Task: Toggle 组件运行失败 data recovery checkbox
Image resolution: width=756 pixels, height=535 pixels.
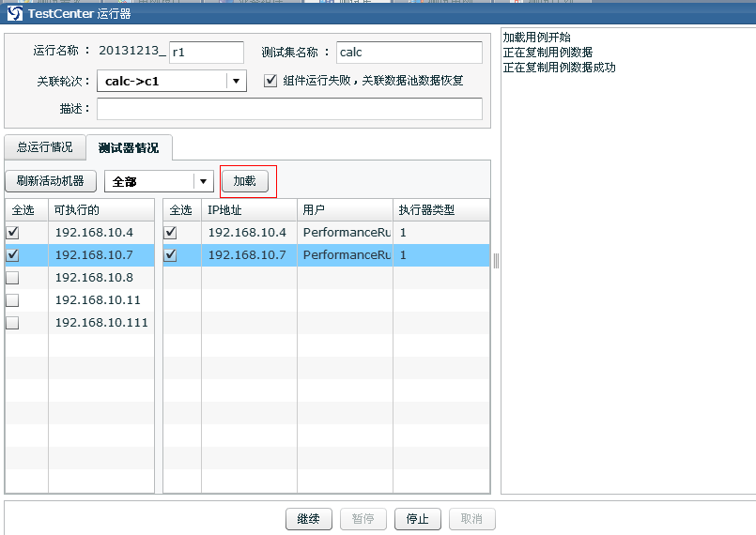Action: [270, 81]
